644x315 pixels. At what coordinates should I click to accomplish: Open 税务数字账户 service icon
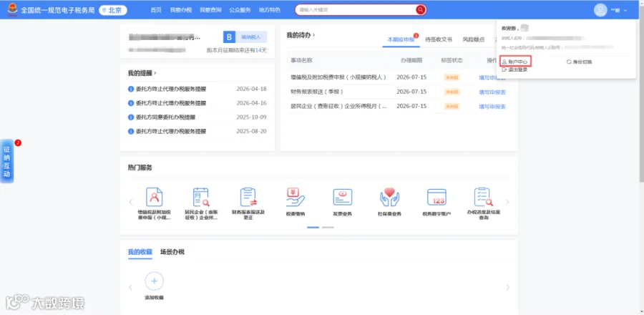click(436, 197)
